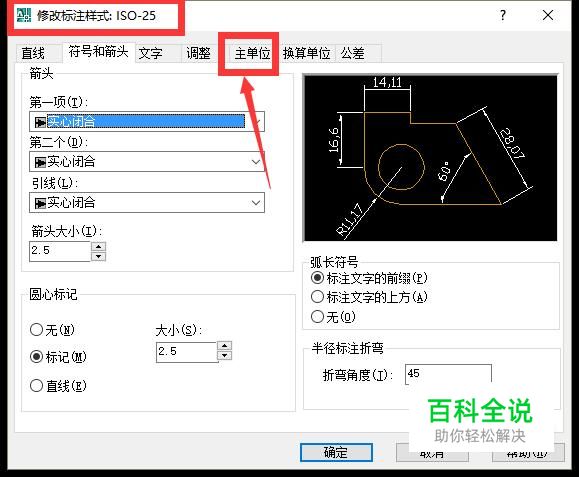Image resolution: width=579 pixels, height=477 pixels.
Task: Click the 大小(S) value field
Action: pos(187,352)
